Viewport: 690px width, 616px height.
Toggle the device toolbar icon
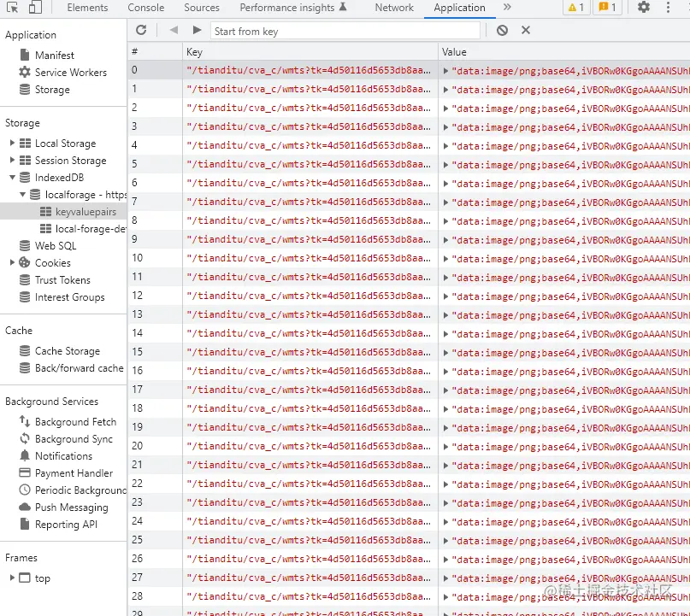pyautogui.click(x=35, y=8)
